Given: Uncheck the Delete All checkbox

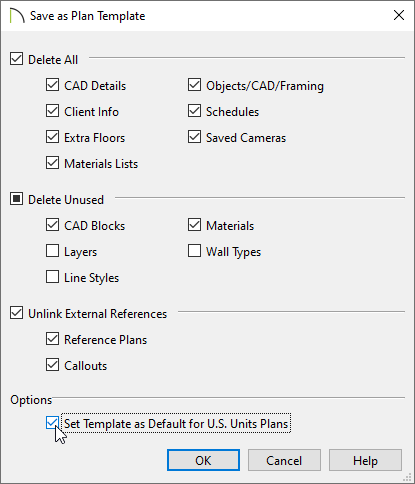Looking at the screenshot, I should tap(16, 59).
